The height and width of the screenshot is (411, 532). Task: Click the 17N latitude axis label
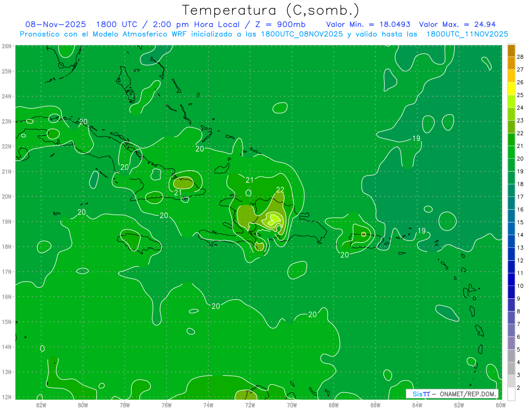(7, 272)
